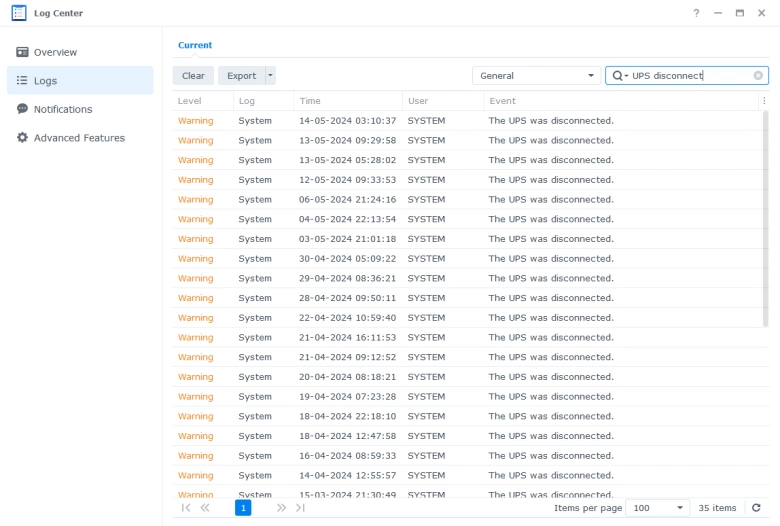Click the Log Center app icon
Screen dimensions: 780x526
coord(18,13)
